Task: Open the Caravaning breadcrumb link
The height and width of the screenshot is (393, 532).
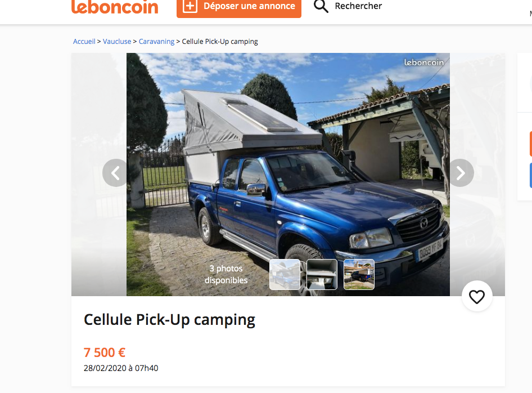Action: pyautogui.click(x=156, y=42)
